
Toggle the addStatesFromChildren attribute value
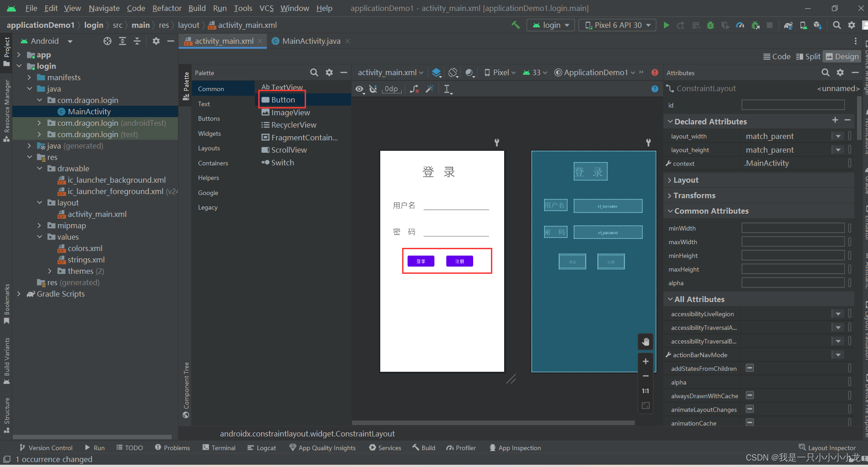coord(750,368)
